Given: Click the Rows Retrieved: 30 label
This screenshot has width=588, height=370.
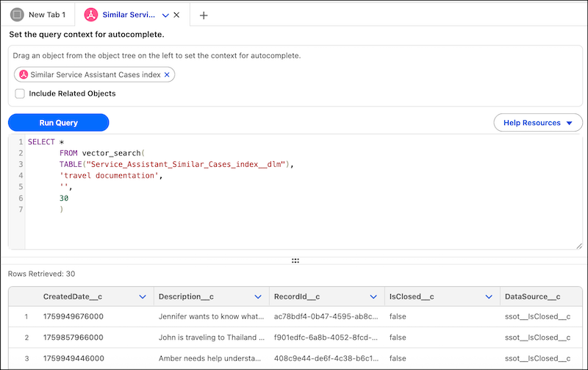Looking at the screenshot, I should click(42, 274).
